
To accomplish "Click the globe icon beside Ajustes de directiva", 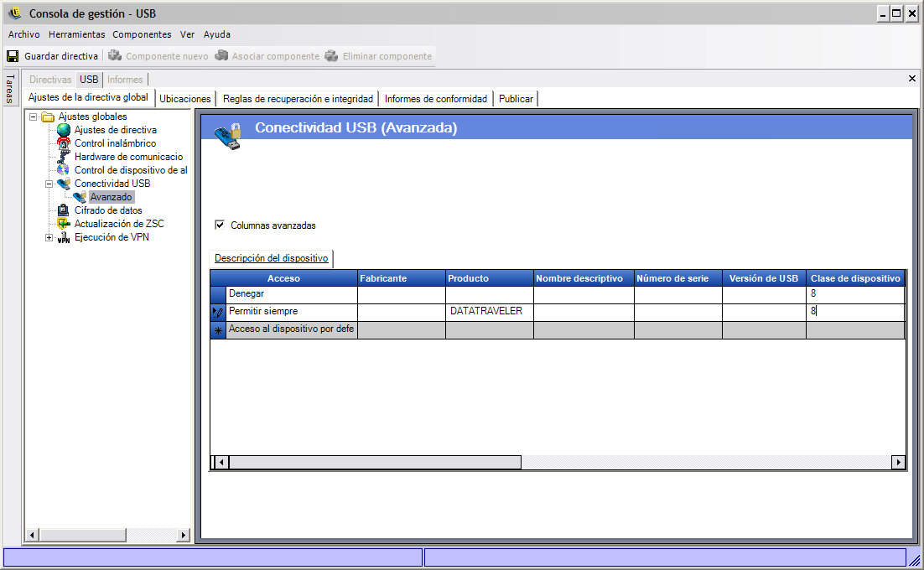I will [64, 130].
